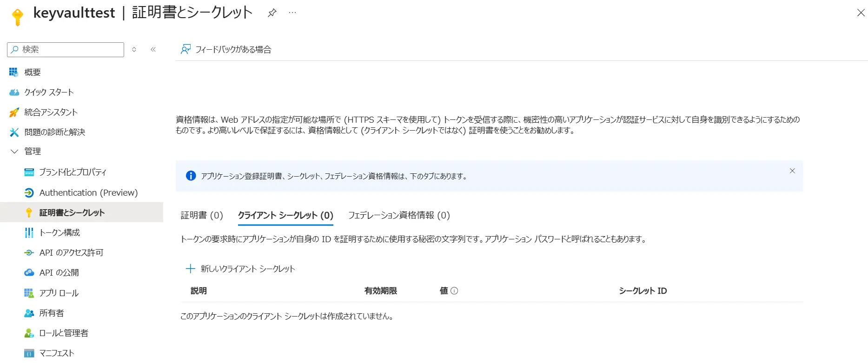Click the Authentication (Preview) icon

coord(29,192)
